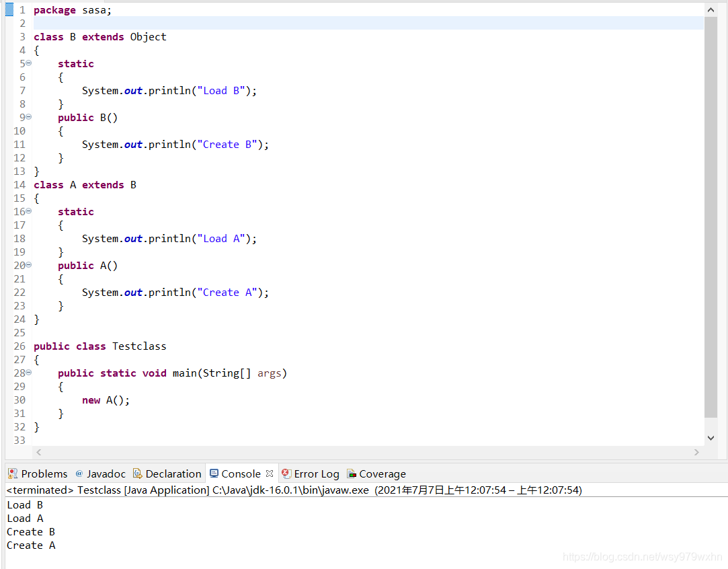Click line number 33 in gutter
The image size is (728, 569).
point(19,440)
